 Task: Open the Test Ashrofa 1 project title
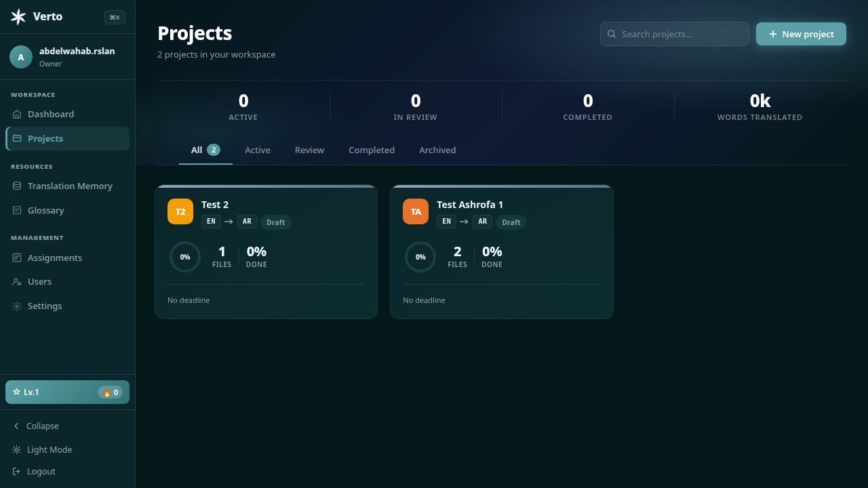470,204
